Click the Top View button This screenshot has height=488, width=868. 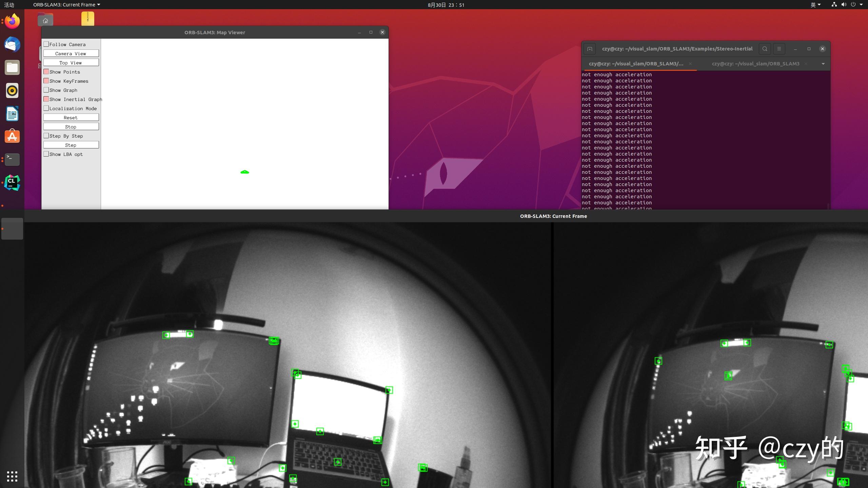coord(71,63)
